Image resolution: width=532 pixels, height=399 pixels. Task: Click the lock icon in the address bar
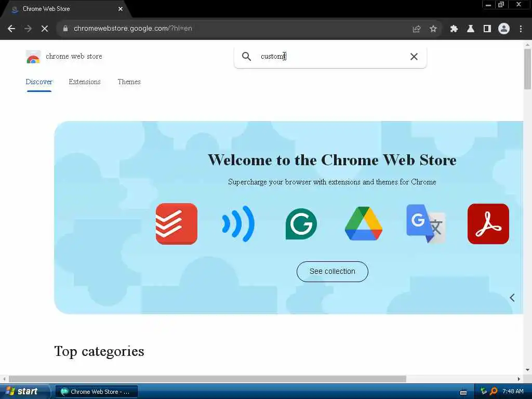[65, 29]
